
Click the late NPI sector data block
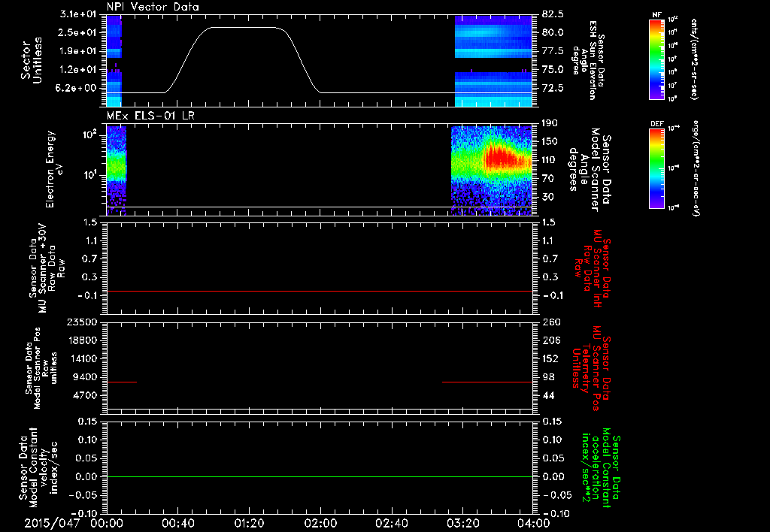(493, 61)
